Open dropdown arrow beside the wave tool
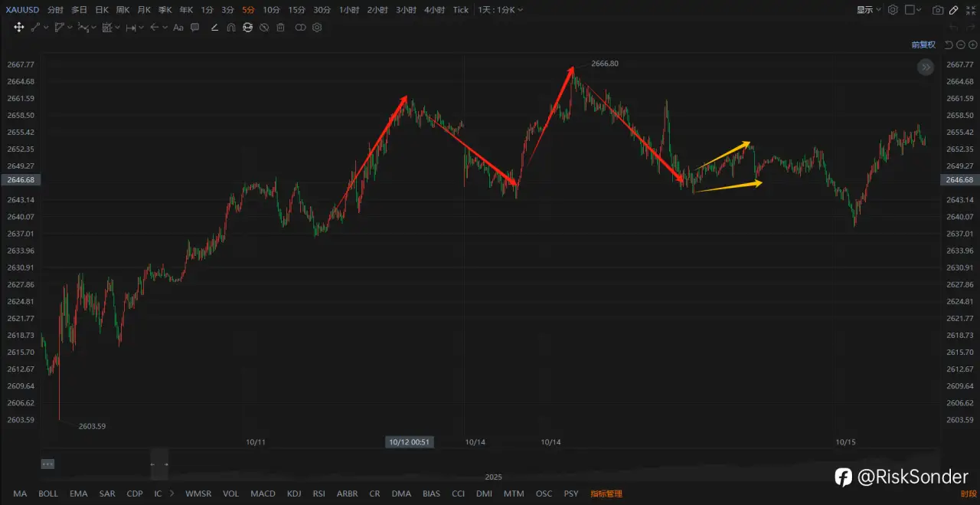Image resolution: width=980 pixels, height=505 pixels. [x=94, y=27]
